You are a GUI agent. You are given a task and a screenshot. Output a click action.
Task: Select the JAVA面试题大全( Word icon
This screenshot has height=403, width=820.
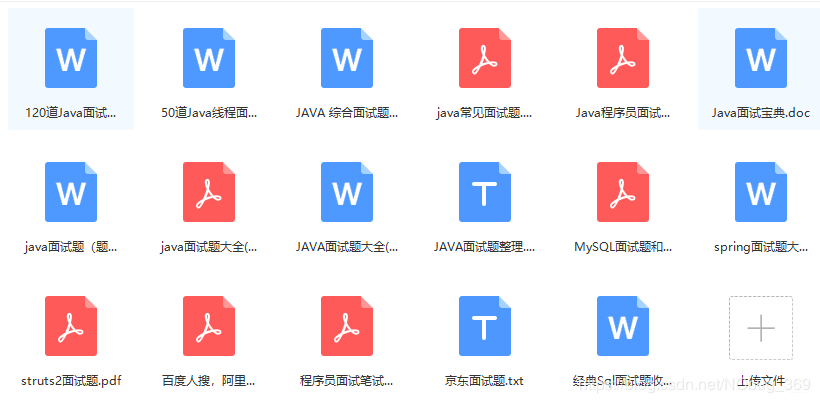click(x=347, y=192)
